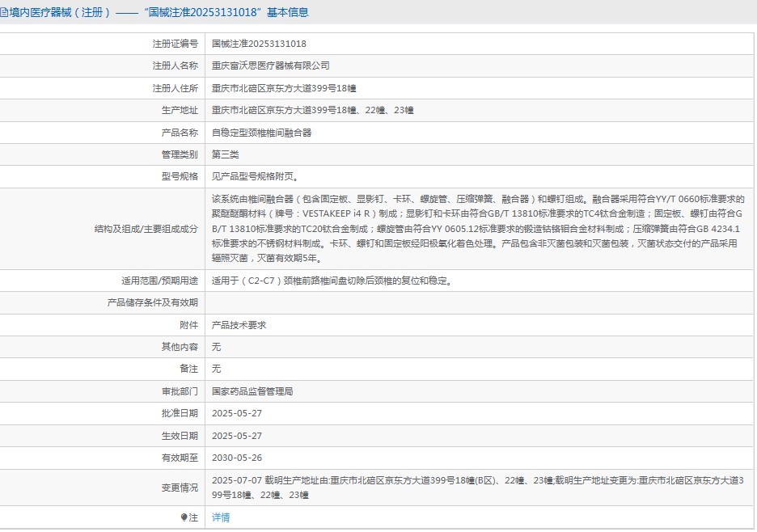Click the 批准日期 approval date value
Viewport: 757px width, 532px height.
coord(237,413)
